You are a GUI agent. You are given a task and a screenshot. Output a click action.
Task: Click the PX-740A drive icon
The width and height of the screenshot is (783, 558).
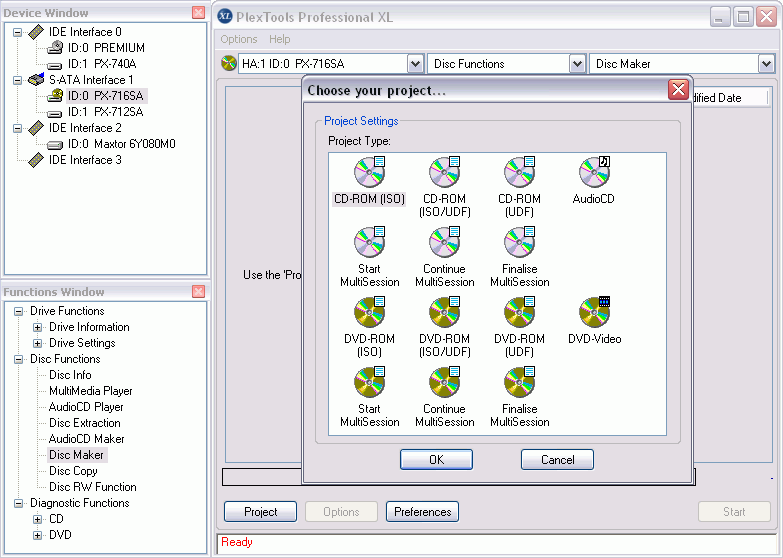pyautogui.click(x=55, y=65)
